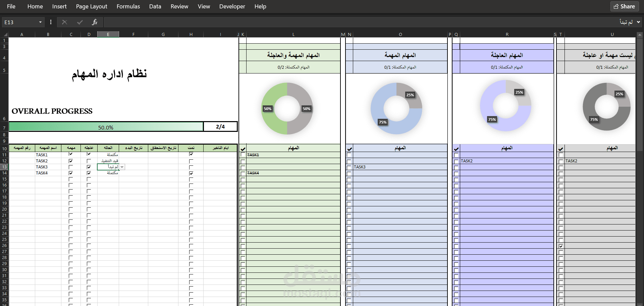Click the Cancel (X) icon beside formula bar
644x306 pixels.
tap(64, 22)
